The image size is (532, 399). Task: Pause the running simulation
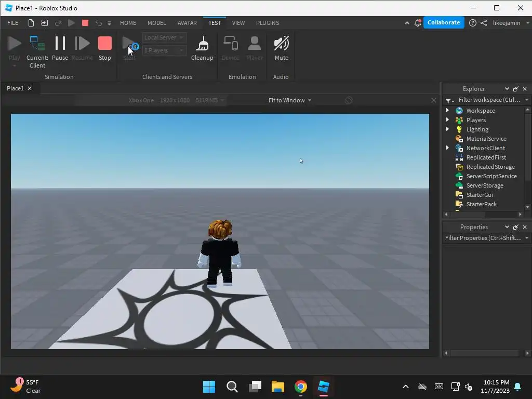click(x=60, y=48)
